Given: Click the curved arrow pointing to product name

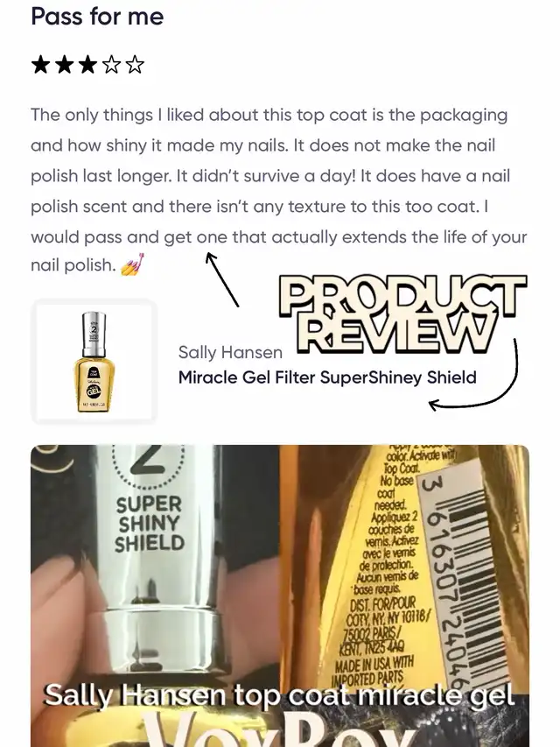Looking at the screenshot, I should tap(473, 377).
